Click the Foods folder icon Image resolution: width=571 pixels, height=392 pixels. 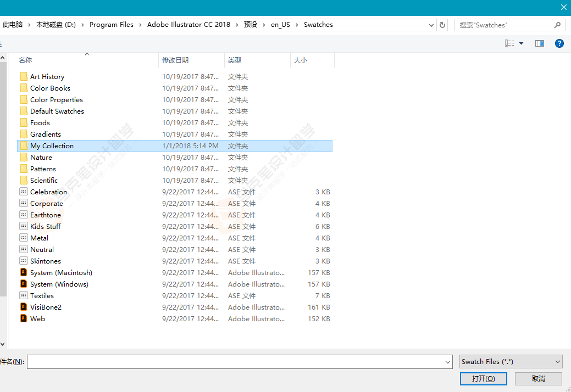[24, 122]
